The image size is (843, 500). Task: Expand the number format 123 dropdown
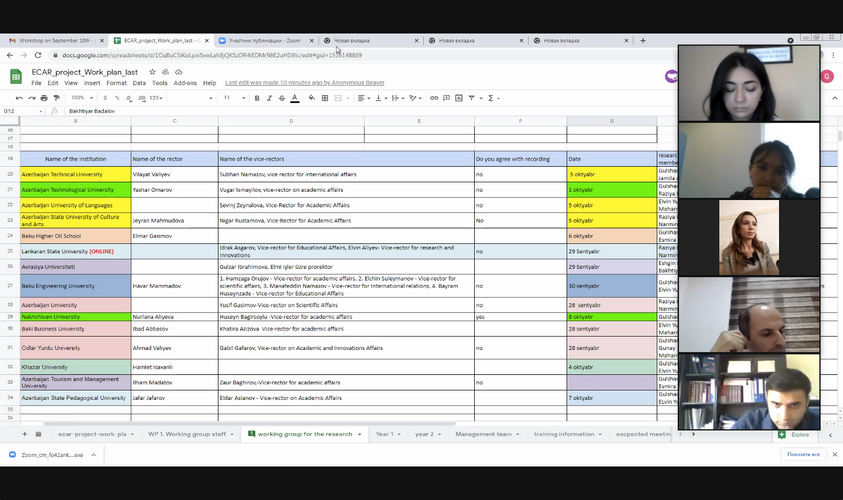click(x=157, y=98)
